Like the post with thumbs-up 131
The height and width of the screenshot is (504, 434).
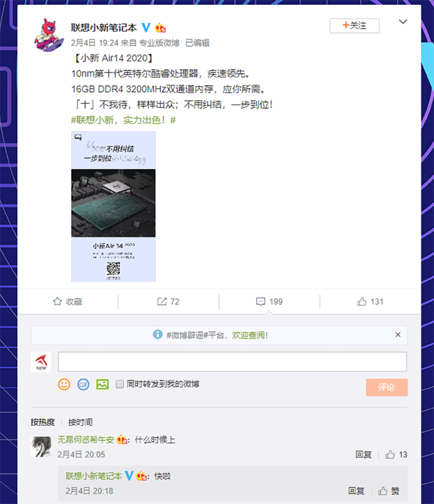click(362, 301)
